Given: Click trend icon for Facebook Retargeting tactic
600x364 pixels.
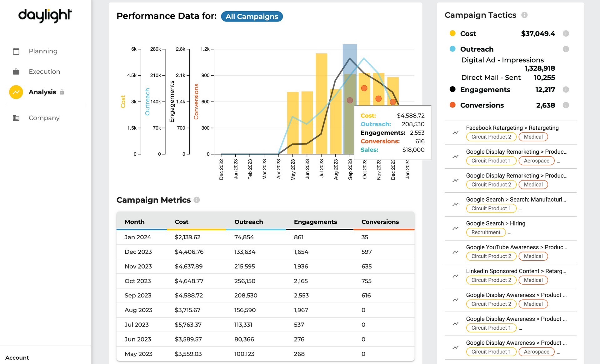Looking at the screenshot, I should [x=456, y=132].
